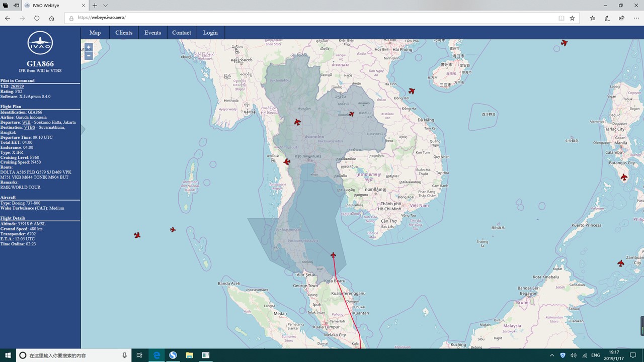
Task: Select the aircraft icon near Zamboanga
Action: pos(621,263)
